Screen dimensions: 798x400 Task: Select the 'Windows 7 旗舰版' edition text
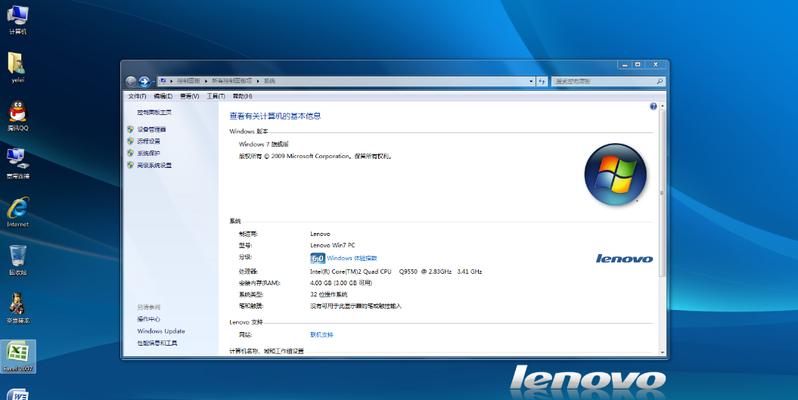coord(264,145)
